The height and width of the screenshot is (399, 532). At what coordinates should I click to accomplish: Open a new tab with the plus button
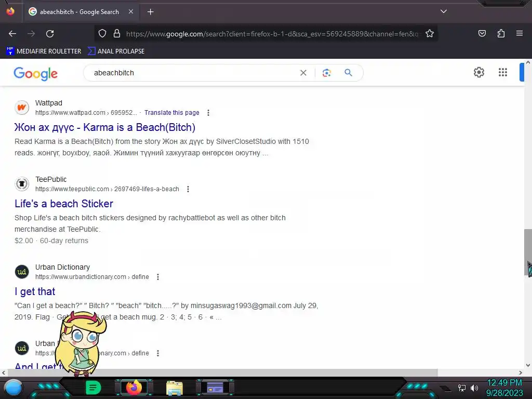pyautogui.click(x=150, y=12)
